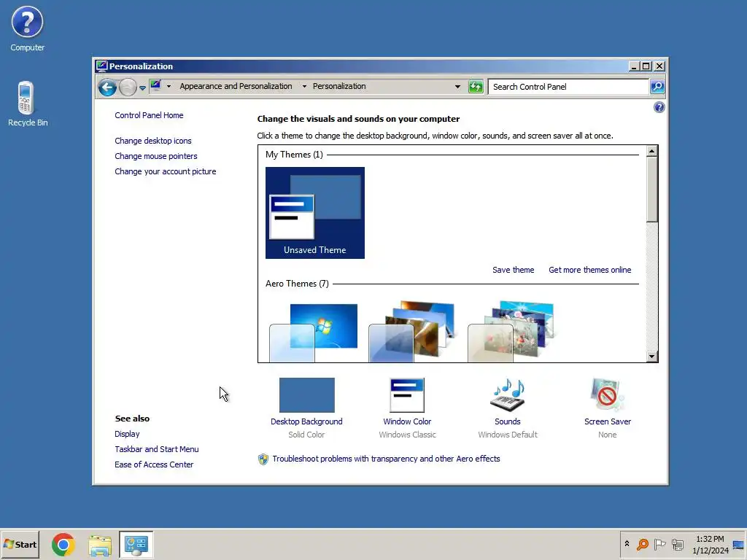
Task: Open Sounds keyboard notes icon
Action: 508,394
